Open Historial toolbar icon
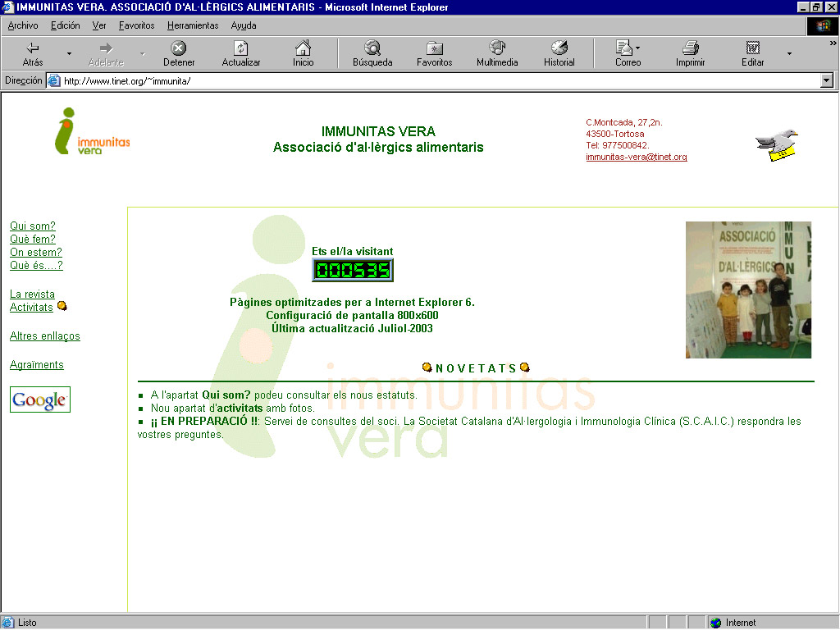The height and width of the screenshot is (630, 840). [559, 48]
